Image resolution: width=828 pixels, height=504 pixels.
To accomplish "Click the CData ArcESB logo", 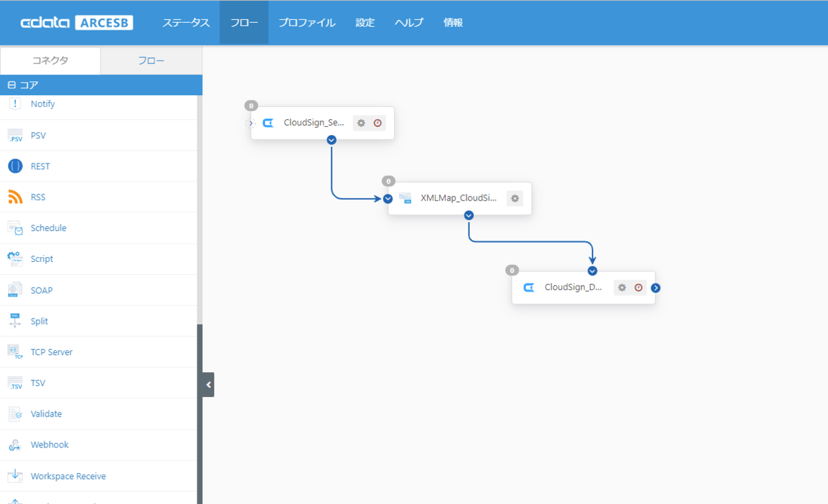I will tap(77, 23).
